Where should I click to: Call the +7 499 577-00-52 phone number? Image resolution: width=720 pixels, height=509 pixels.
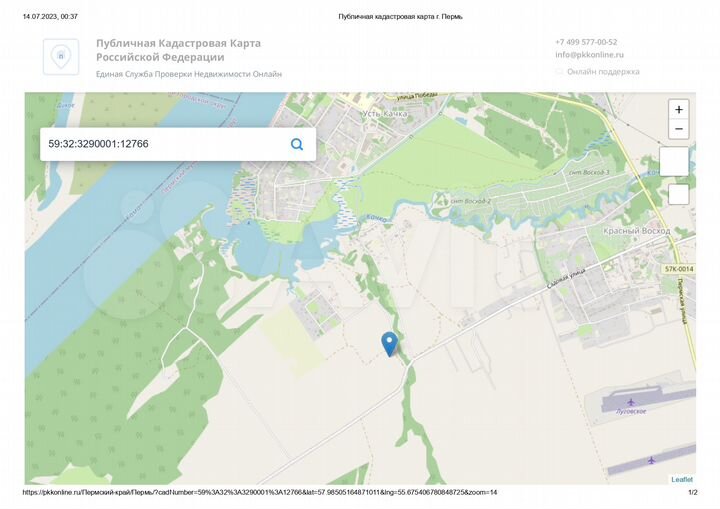(586, 42)
